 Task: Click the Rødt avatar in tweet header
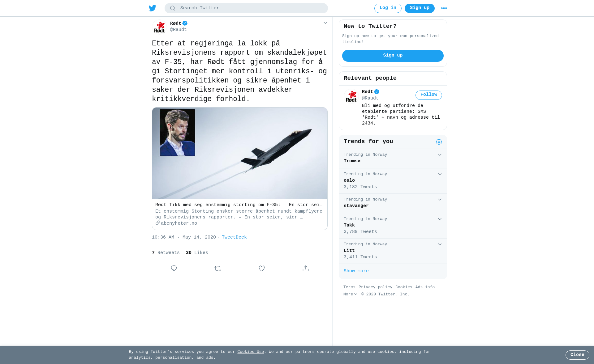click(x=160, y=27)
